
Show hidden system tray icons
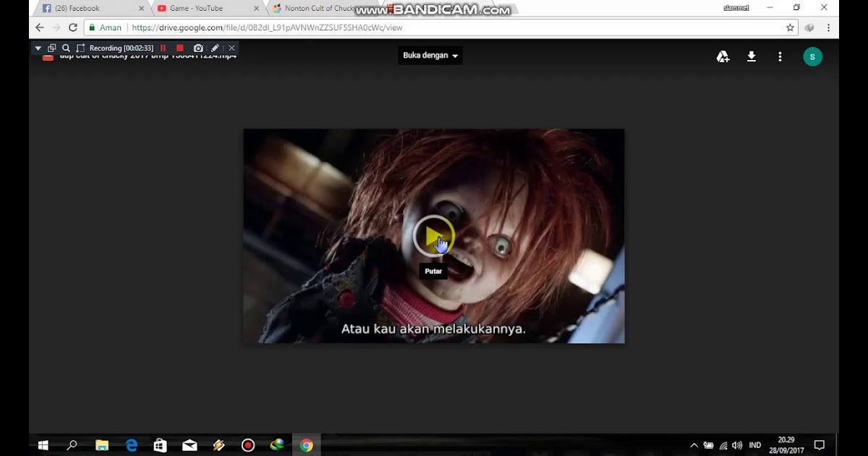(694, 445)
